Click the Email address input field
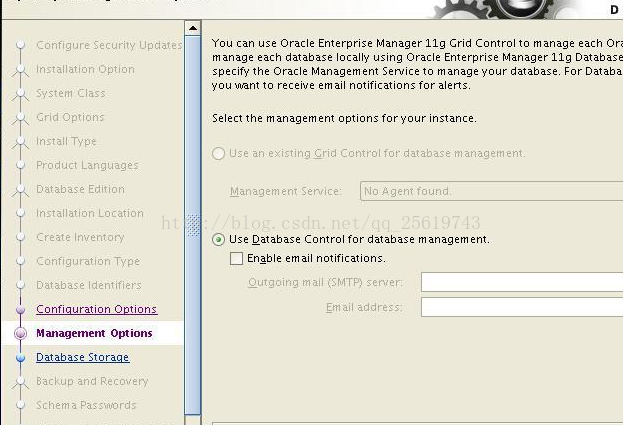 click(x=522, y=307)
